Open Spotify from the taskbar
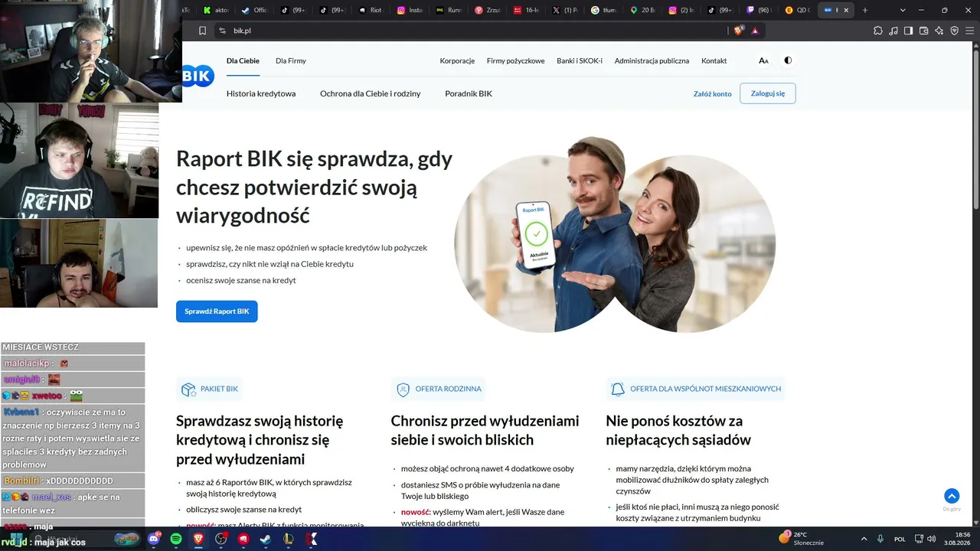Screen dimensions: 980x551 [176, 539]
